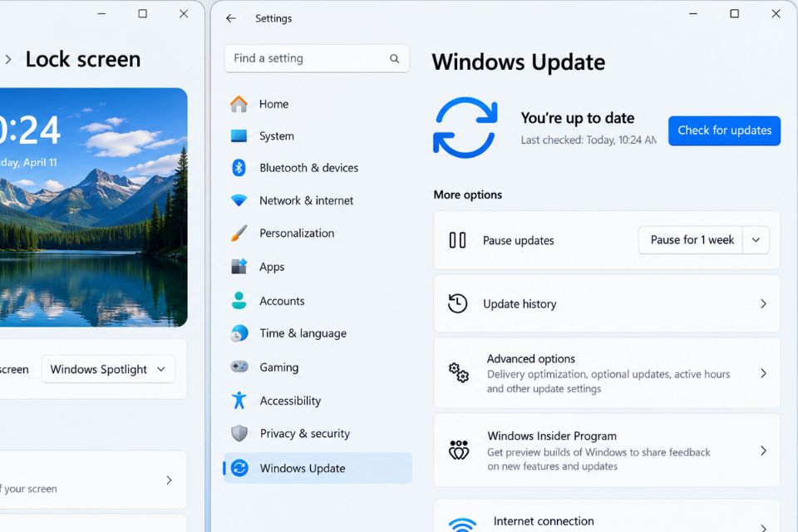Click the Network wifi icon in sidebar
This screenshot has height=532, width=798.
coord(239,200)
